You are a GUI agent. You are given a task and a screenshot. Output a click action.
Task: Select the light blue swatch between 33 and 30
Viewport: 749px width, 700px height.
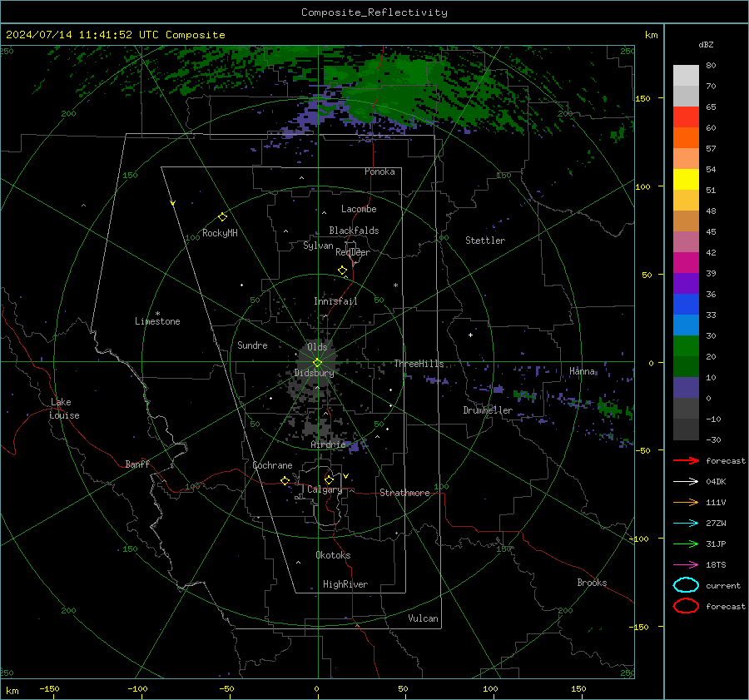pyautogui.click(x=686, y=325)
